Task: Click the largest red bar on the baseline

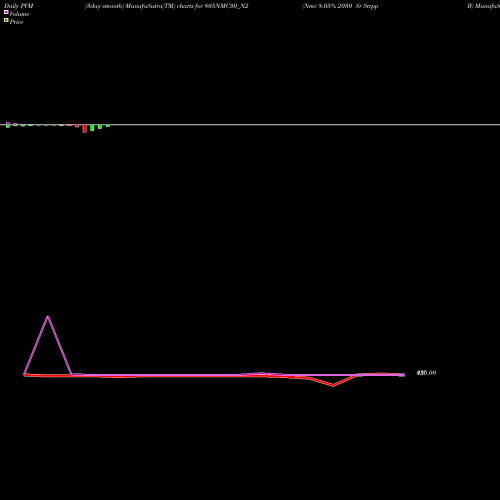Action: 85,129
